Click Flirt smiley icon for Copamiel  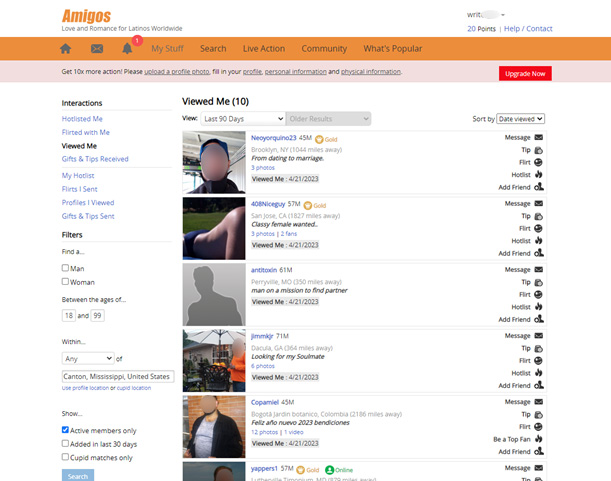[539, 427]
